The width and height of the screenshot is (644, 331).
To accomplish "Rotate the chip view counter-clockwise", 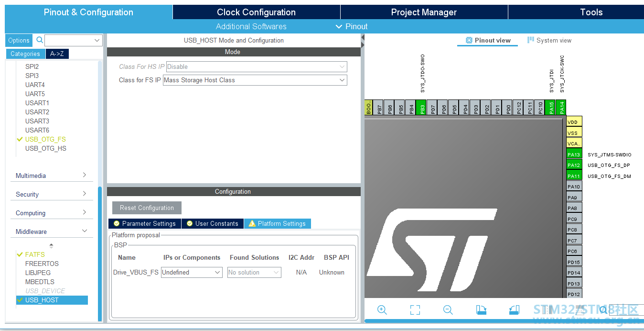I will pyautogui.click(x=514, y=310).
